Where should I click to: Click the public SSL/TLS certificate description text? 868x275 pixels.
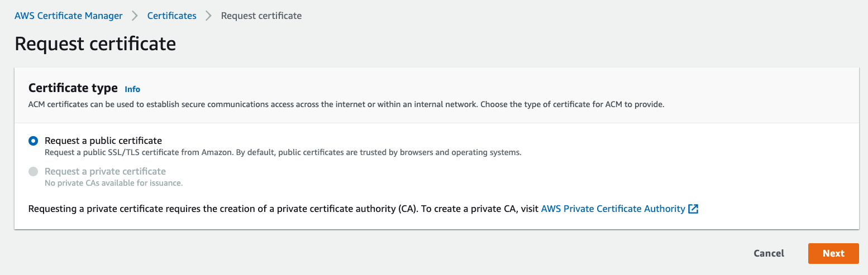pos(283,152)
